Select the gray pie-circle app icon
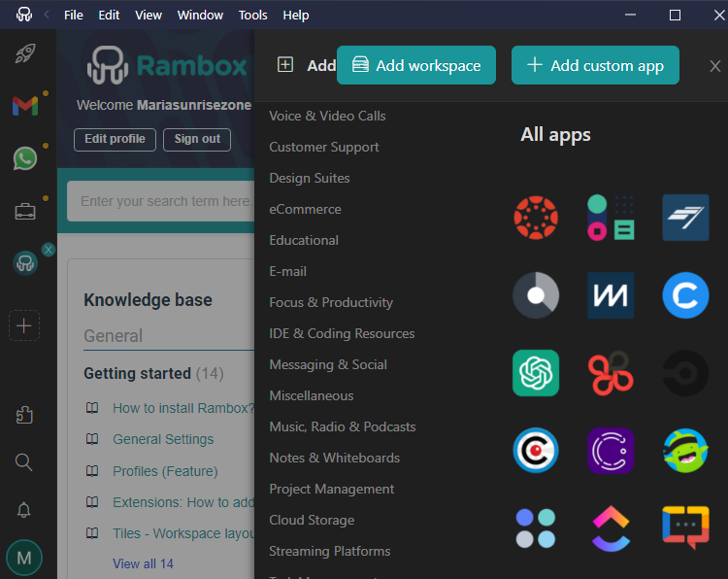This screenshot has width=728, height=579. click(536, 295)
